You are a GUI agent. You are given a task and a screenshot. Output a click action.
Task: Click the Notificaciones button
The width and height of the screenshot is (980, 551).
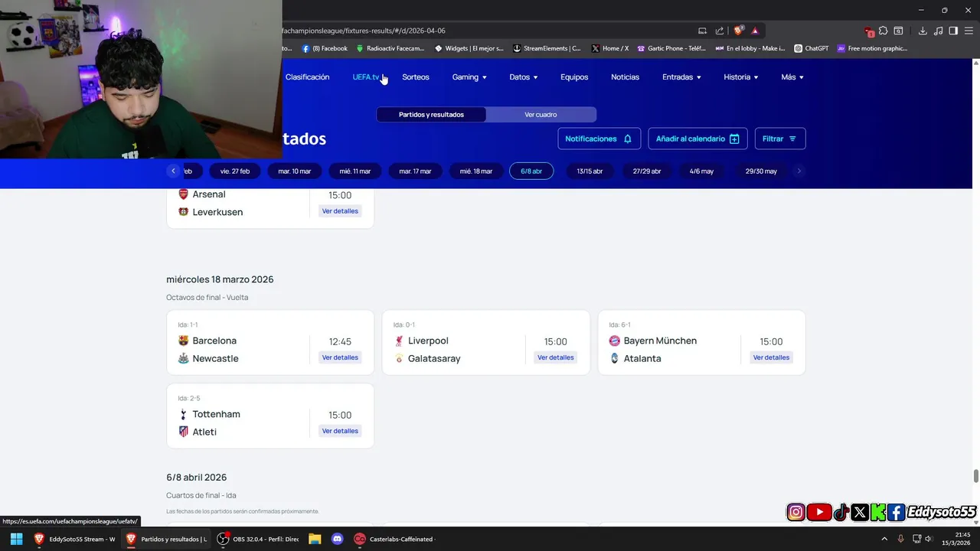tap(599, 139)
